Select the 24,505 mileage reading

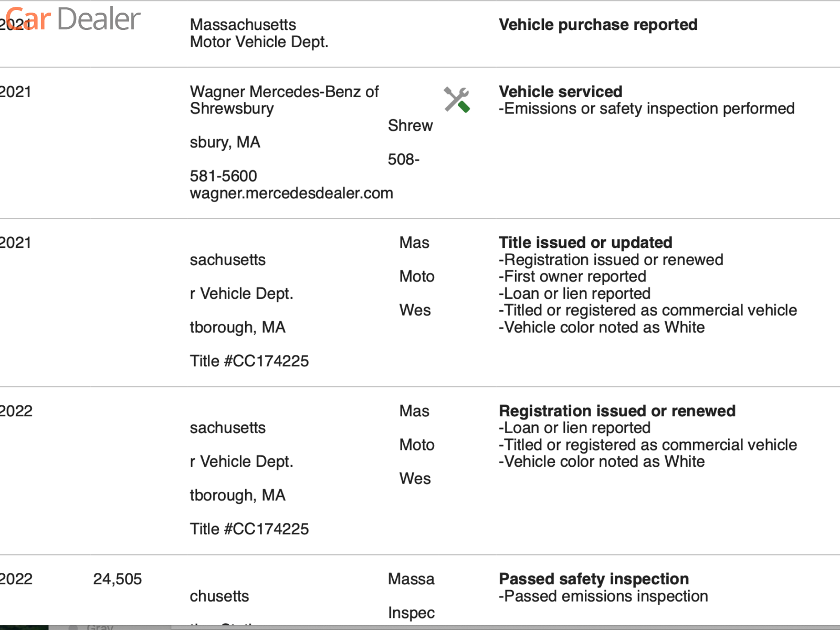[x=118, y=579]
